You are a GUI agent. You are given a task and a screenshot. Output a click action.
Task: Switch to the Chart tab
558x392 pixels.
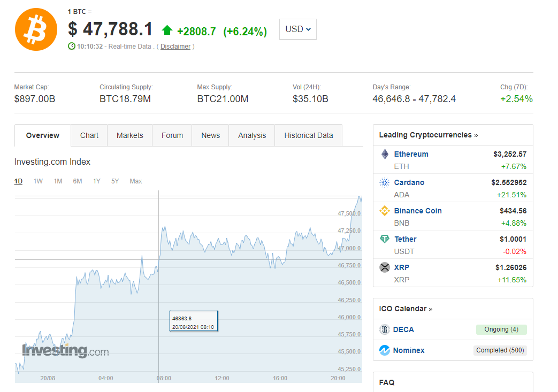pos(89,135)
